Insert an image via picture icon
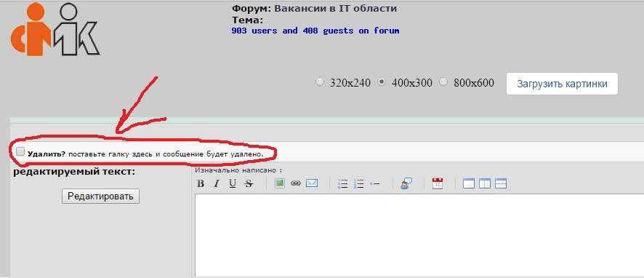 pos(280,183)
